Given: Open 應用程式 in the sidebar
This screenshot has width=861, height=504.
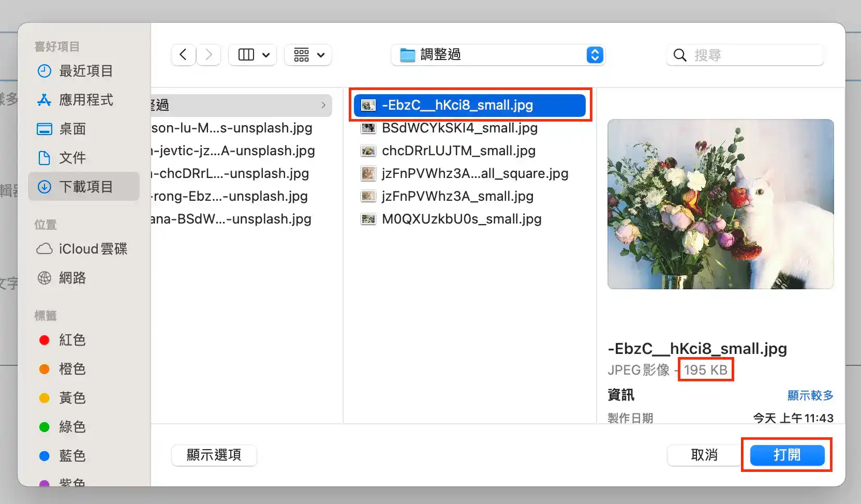Looking at the screenshot, I should pyautogui.click(x=85, y=100).
